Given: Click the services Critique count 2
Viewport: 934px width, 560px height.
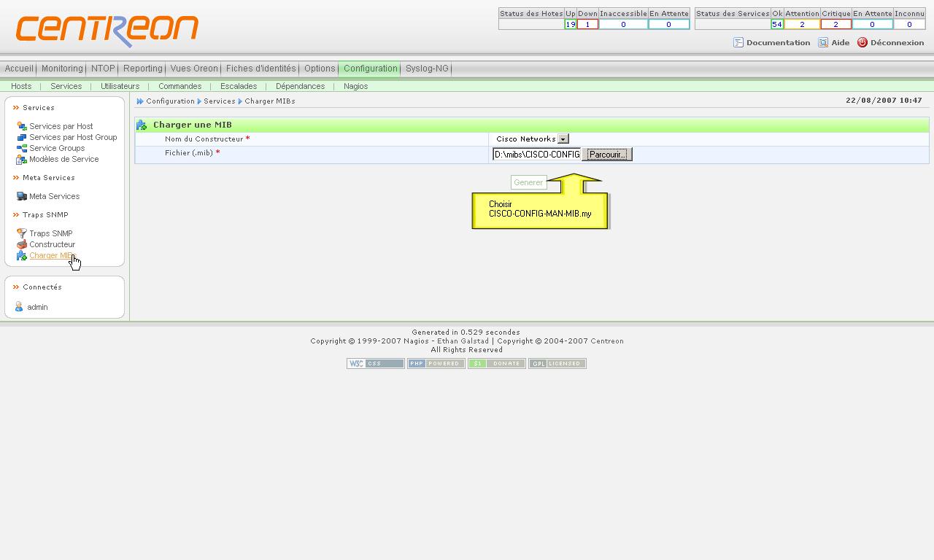Looking at the screenshot, I should (836, 24).
